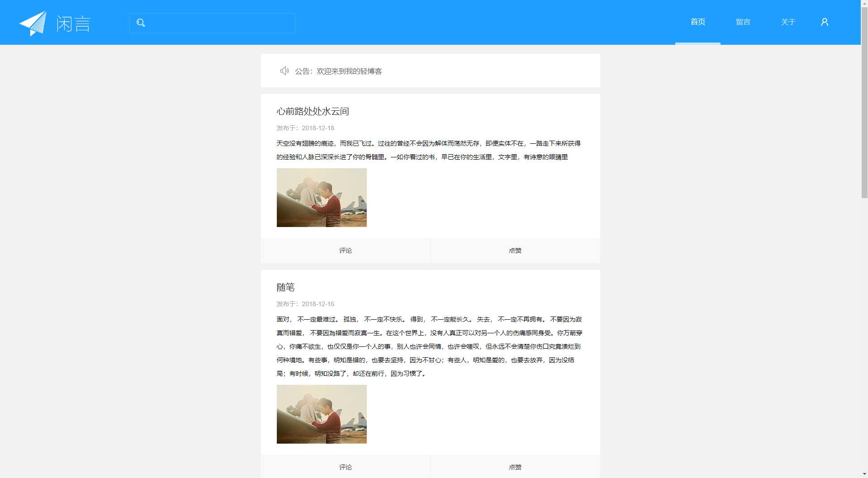Open the post titled 随笔
The image size is (868, 478).
click(x=285, y=287)
